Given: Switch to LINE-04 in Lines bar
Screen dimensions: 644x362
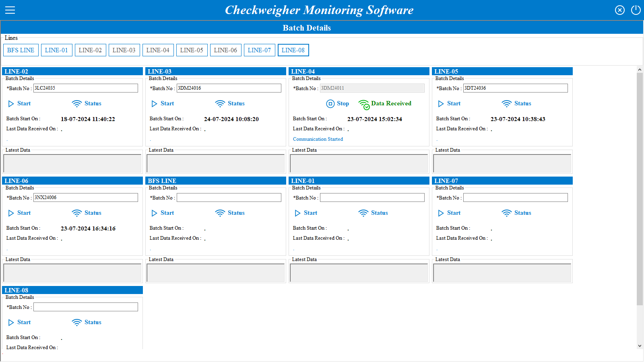Looking at the screenshot, I should pos(158,50).
